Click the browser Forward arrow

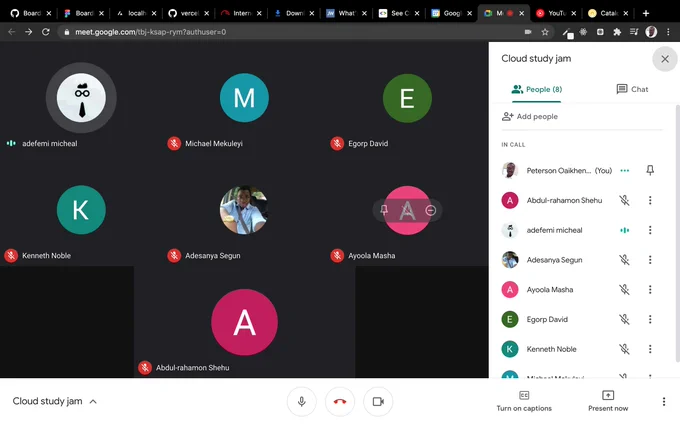(x=29, y=32)
